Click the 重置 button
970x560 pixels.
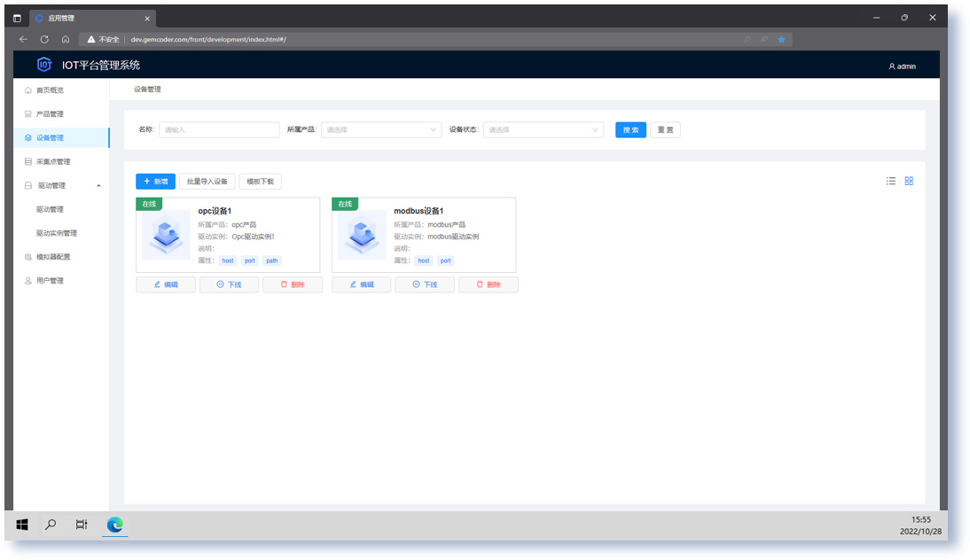665,129
